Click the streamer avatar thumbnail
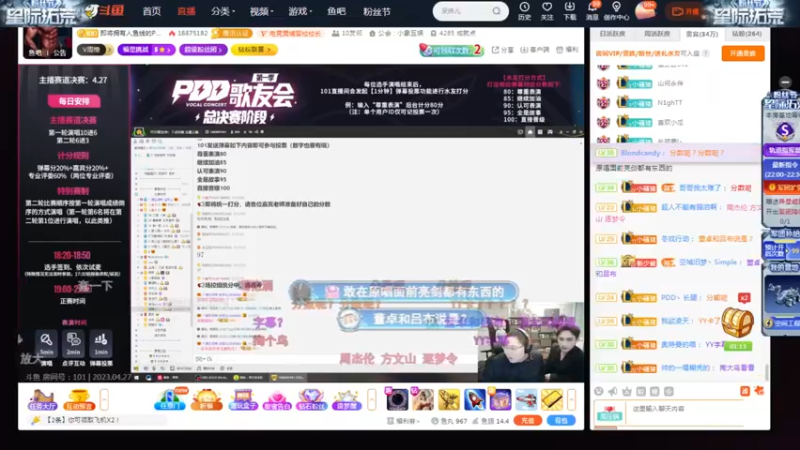Image resolution: width=800 pixels, height=450 pixels. pos(47,42)
